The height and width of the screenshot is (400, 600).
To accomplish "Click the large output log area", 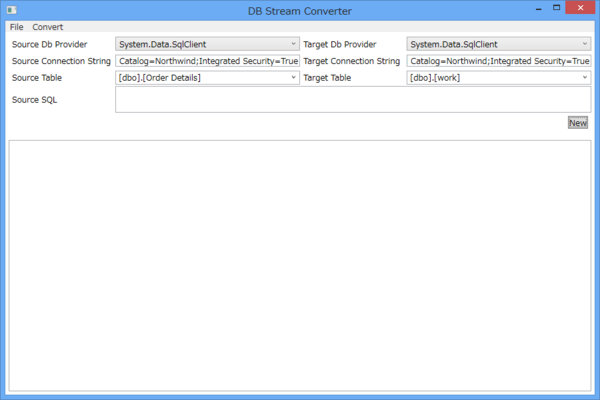I will [300, 266].
